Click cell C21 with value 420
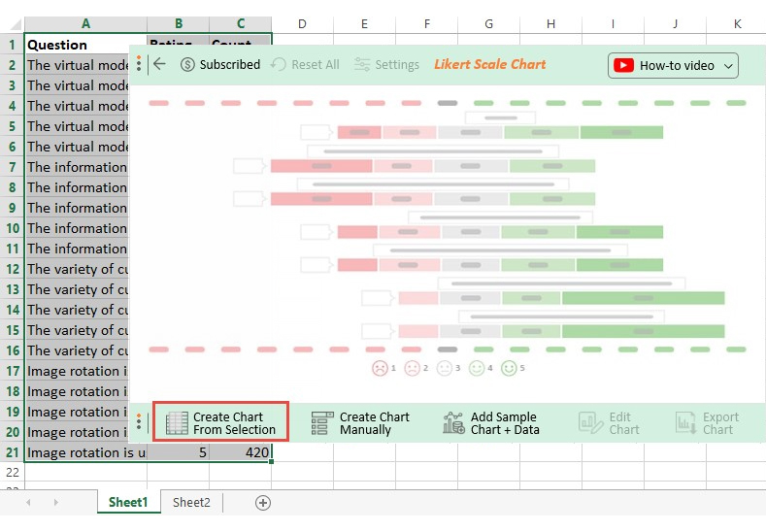The width and height of the screenshot is (766, 532). coord(241,452)
